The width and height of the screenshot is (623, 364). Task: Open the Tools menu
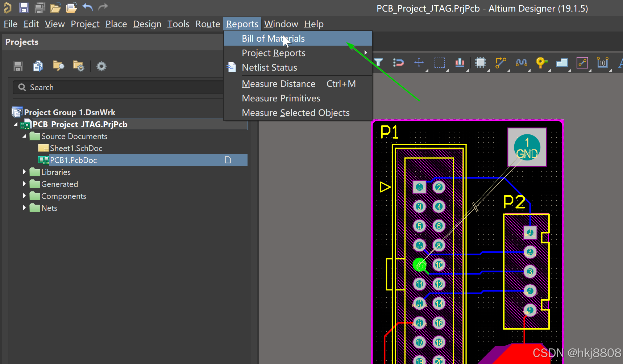(x=178, y=24)
